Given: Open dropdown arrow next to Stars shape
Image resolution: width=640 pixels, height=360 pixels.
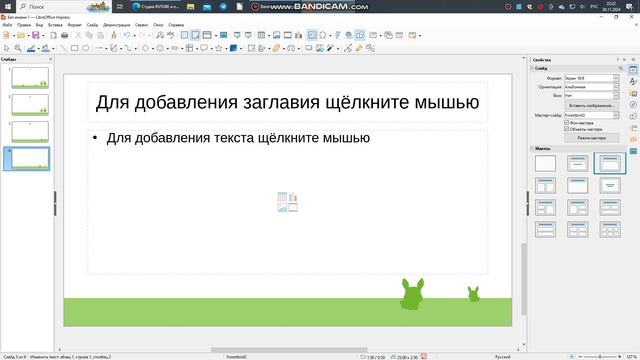Looking at the screenshot, I should tap(226, 49).
